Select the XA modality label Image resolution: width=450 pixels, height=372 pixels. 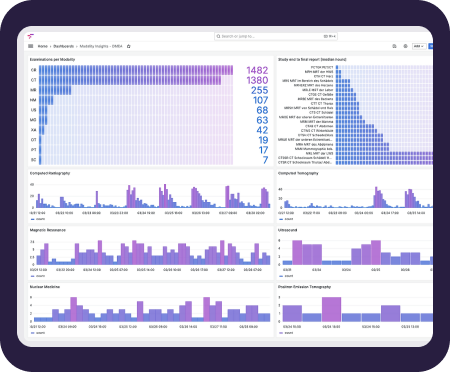33,130
